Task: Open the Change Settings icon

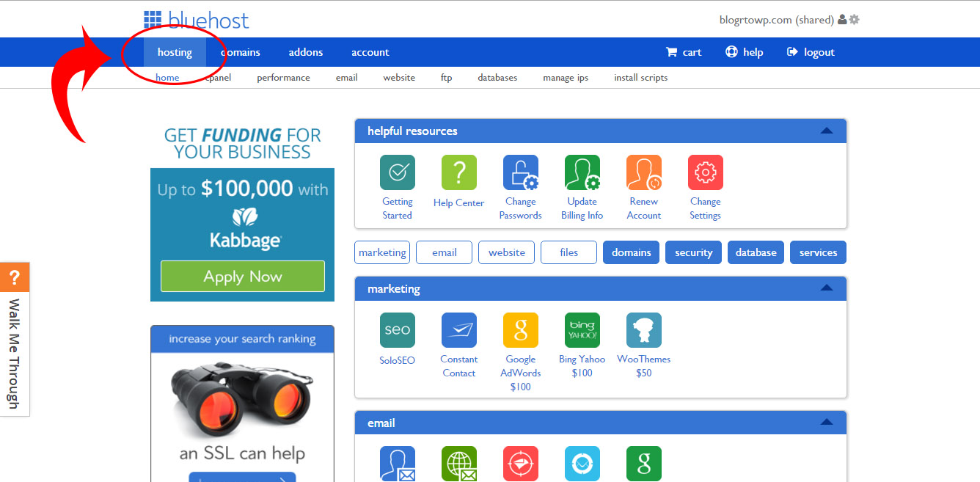Action: (x=705, y=172)
